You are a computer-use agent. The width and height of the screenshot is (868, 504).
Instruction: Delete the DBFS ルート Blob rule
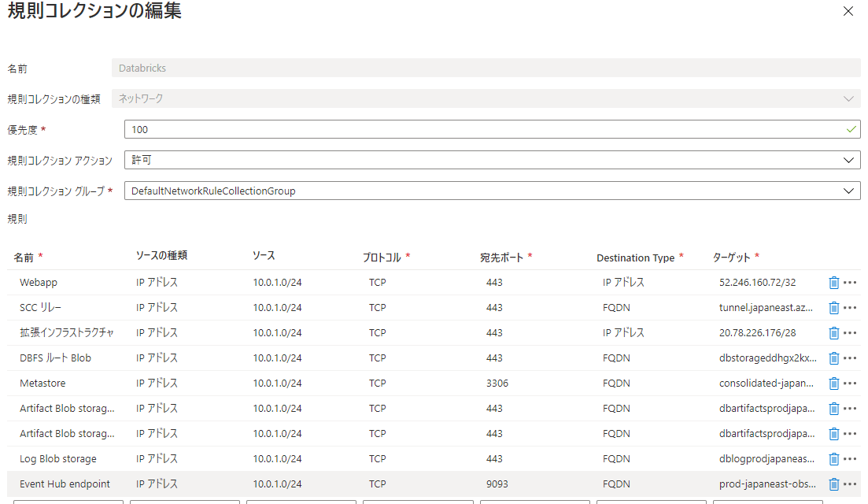[x=833, y=358]
